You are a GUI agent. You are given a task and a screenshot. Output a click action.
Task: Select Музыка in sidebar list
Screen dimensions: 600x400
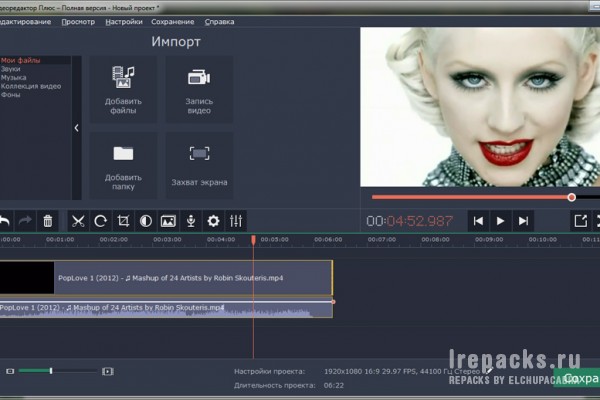14,78
